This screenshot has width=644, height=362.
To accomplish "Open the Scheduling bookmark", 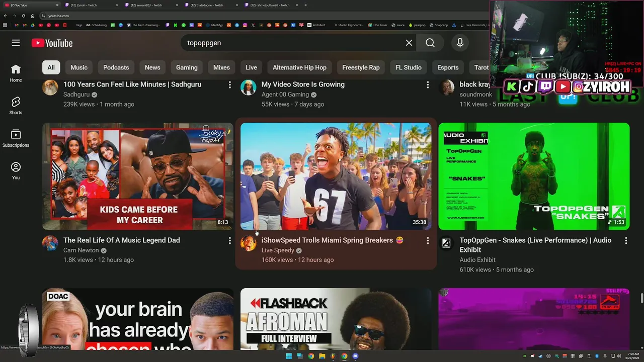I will (96, 25).
